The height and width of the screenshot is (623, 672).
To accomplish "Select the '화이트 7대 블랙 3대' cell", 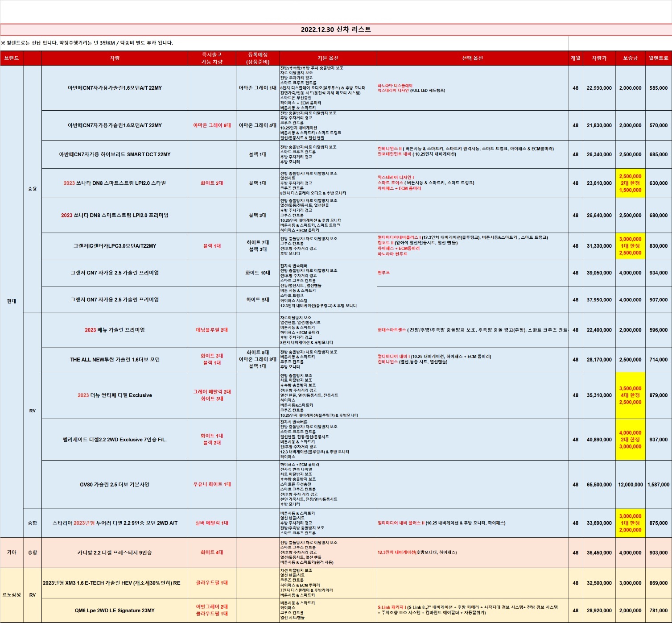I will coord(258,246).
